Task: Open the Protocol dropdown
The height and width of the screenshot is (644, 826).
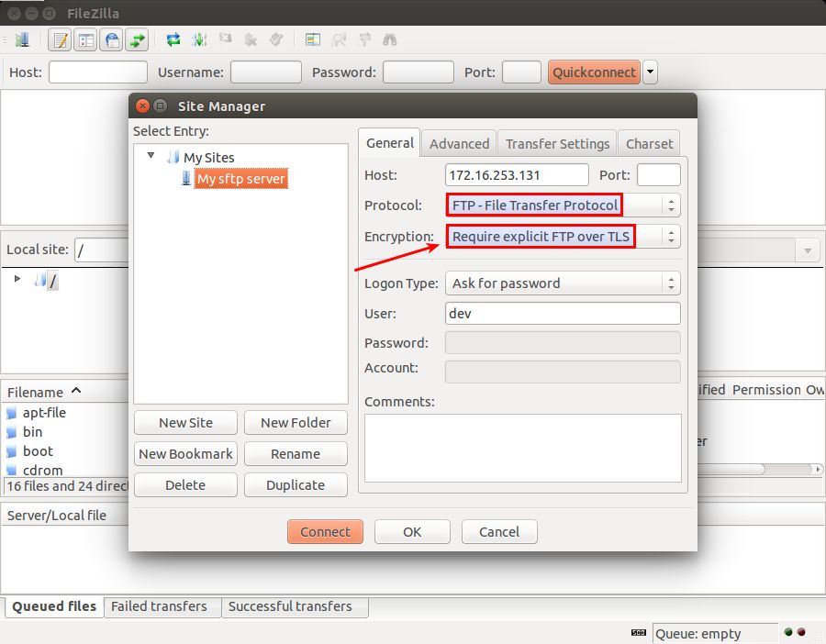Action: click(564, 205)
